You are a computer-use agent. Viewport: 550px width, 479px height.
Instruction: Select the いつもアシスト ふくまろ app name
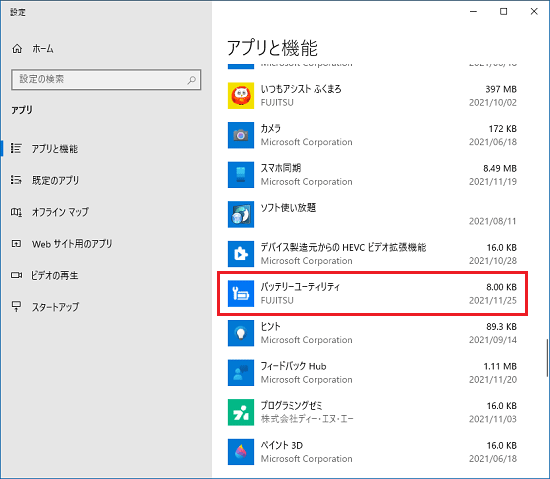(301, 89)
